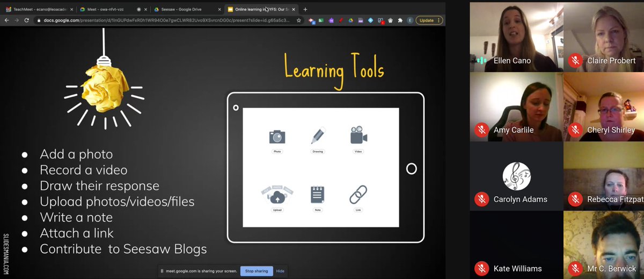This screenshot has width=644, height=279.
Task: Select Cheryl Shirley's video tile
Action: [x=604, y=106]
